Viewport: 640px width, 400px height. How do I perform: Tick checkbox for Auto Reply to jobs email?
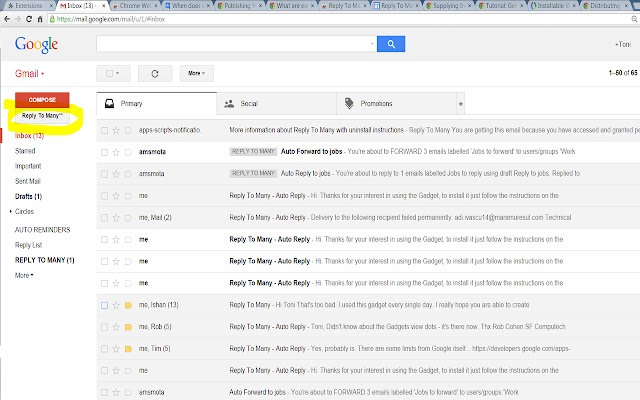click(104, 174)
